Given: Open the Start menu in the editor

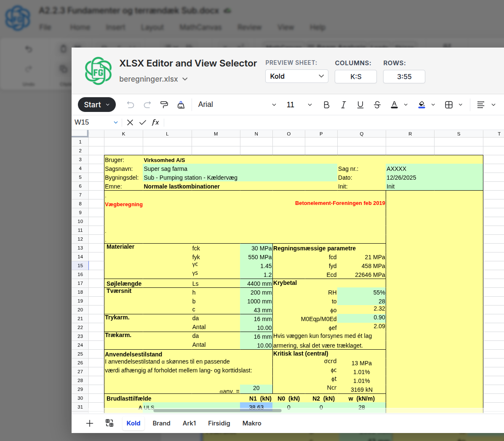Looking at the screenshot, I should [96, 104].
